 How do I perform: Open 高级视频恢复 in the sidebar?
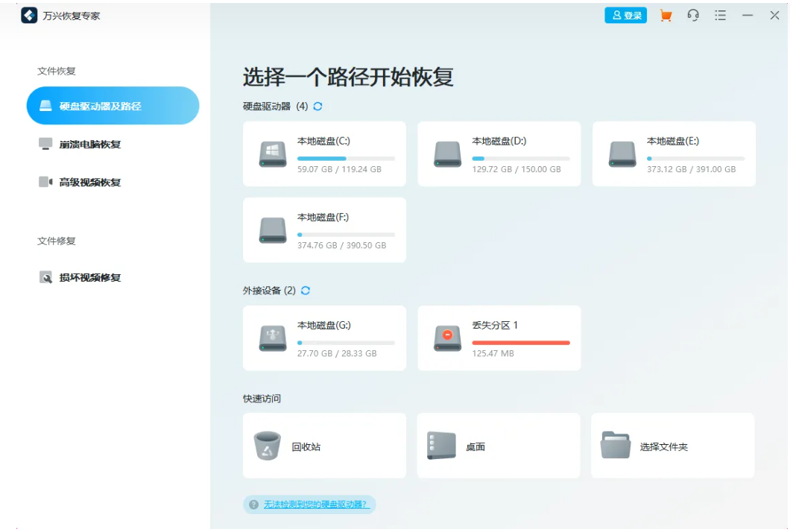click(x=88, y=181)
